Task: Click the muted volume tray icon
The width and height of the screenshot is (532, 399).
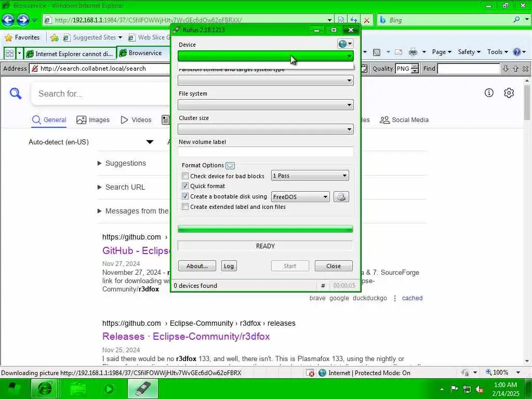Action: [x=480, y=389]
